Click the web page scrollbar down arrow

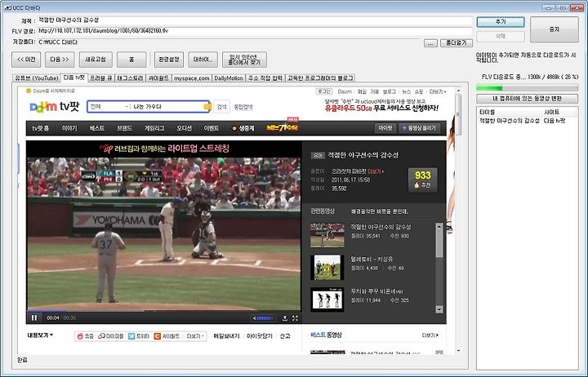click(458, 351)
